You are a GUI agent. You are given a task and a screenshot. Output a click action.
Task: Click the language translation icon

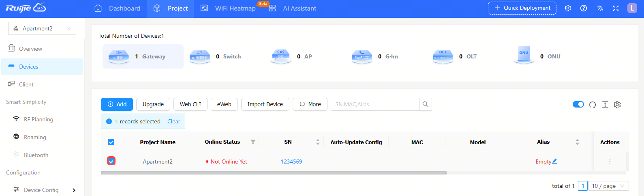coord(600,8)
